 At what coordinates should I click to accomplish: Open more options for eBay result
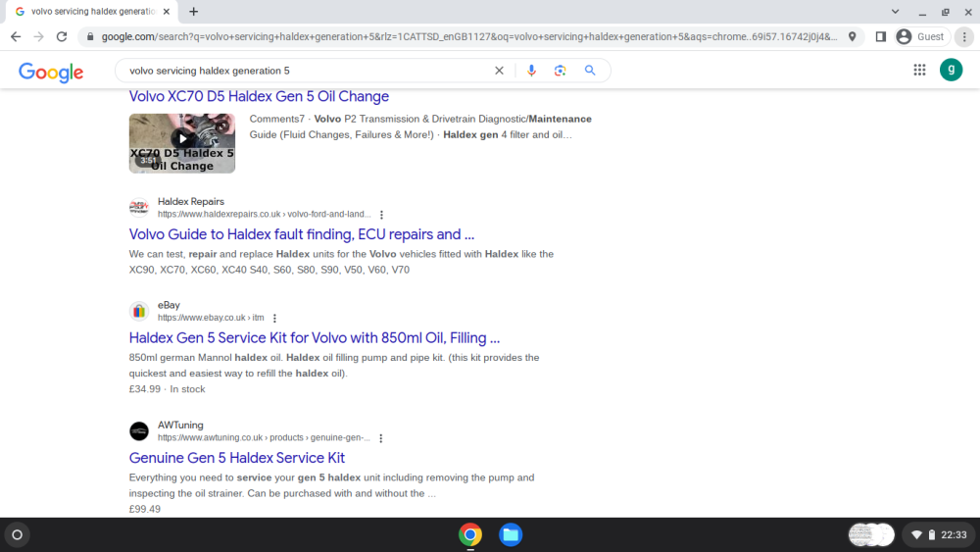coord(274,319)
